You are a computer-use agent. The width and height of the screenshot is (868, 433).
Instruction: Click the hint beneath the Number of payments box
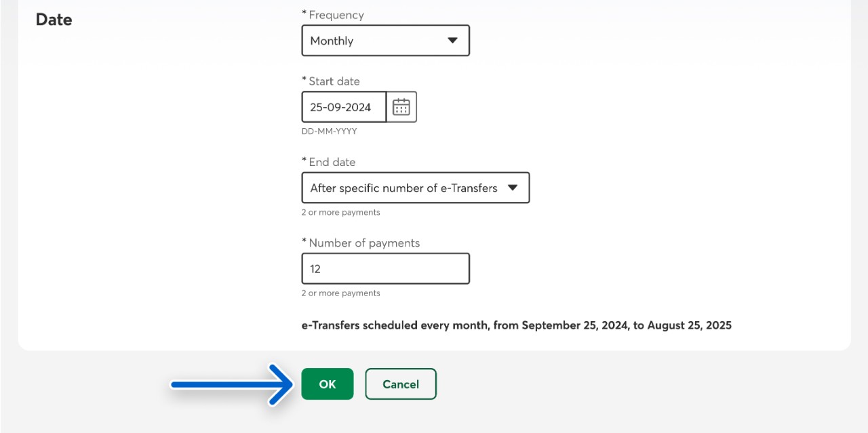point(340,293)
